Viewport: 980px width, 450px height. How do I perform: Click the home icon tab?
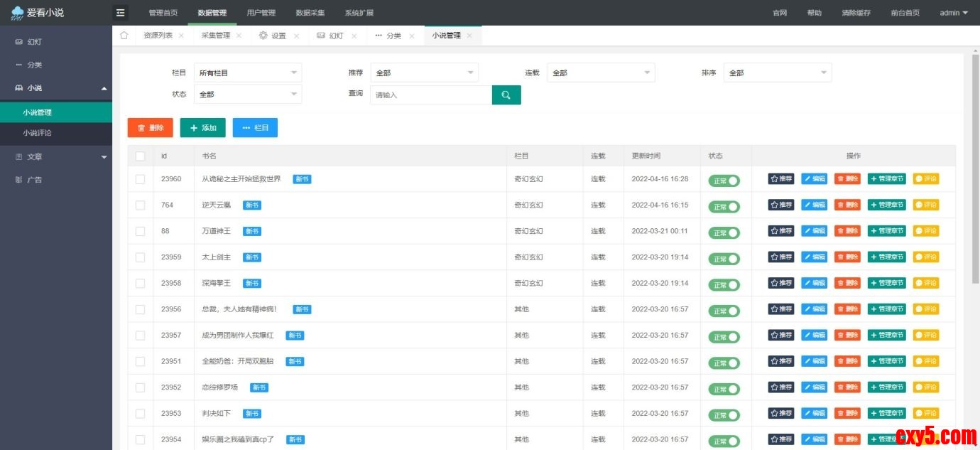tap(124, 36)
